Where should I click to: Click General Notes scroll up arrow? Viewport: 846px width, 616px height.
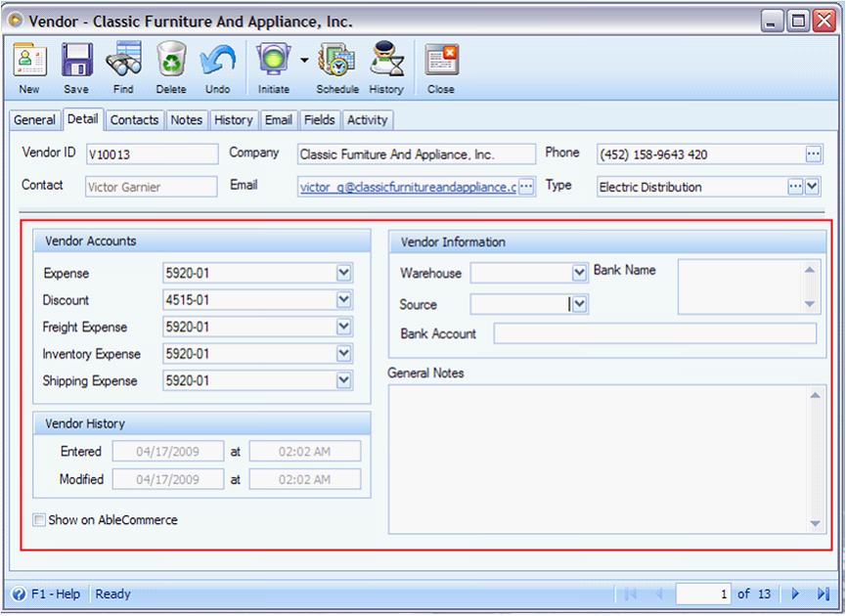tap(816, 395)
